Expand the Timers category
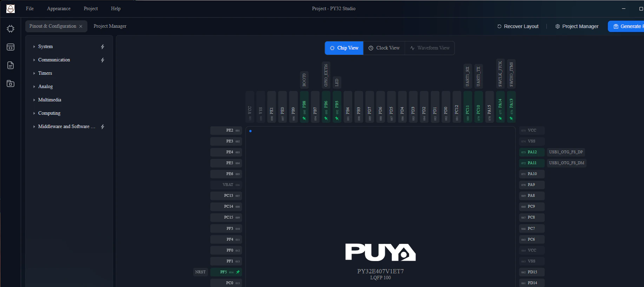Image resolution: width=644 pixels, height=287 pixels. 34,73
